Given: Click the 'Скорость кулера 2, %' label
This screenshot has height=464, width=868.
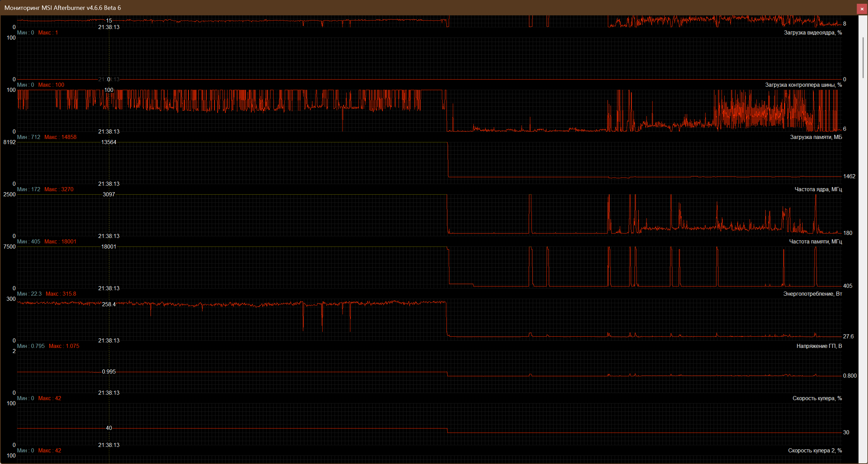Looking at the screenshot, I should [x=814, y=451].
